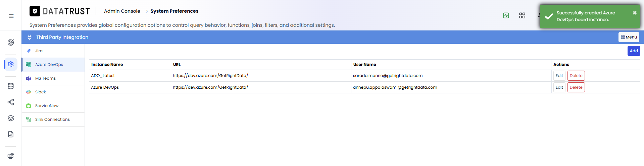
Task: Open the report file sidebar icon
Action: click(x=11, y=134)
